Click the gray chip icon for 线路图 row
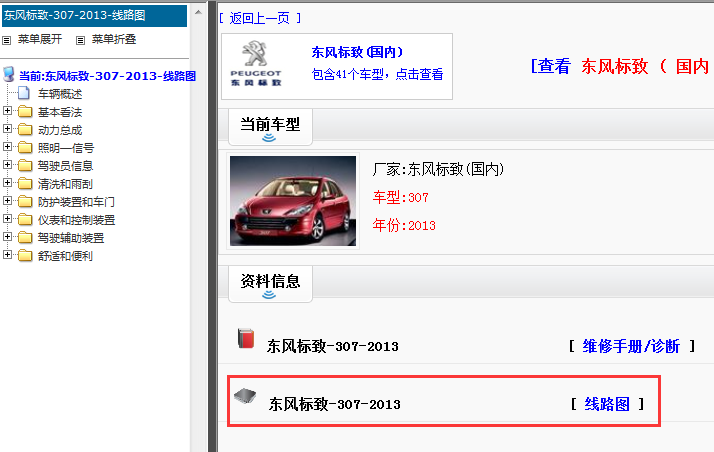The width and height of the screenshot is (714, 452). 245,396
